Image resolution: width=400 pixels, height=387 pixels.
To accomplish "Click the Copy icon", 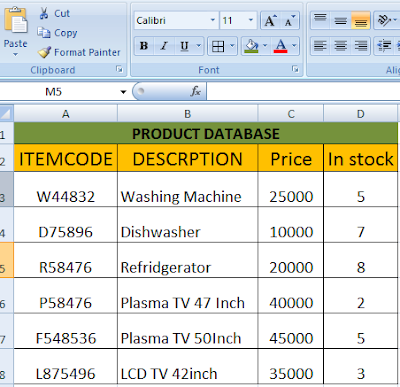I will [44, 33].
